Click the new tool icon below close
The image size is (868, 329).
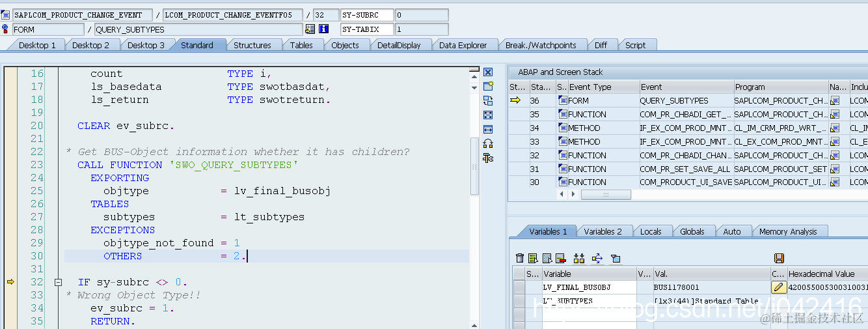click(x=488, y=87)
